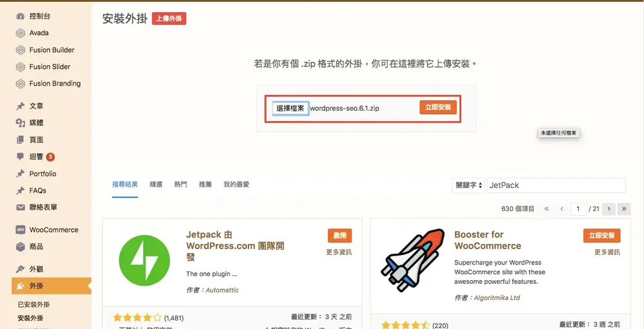The height and width of the screenshot is (329, 644).
Task: Click the 控制台 dashboard icon
Action: 20,17
